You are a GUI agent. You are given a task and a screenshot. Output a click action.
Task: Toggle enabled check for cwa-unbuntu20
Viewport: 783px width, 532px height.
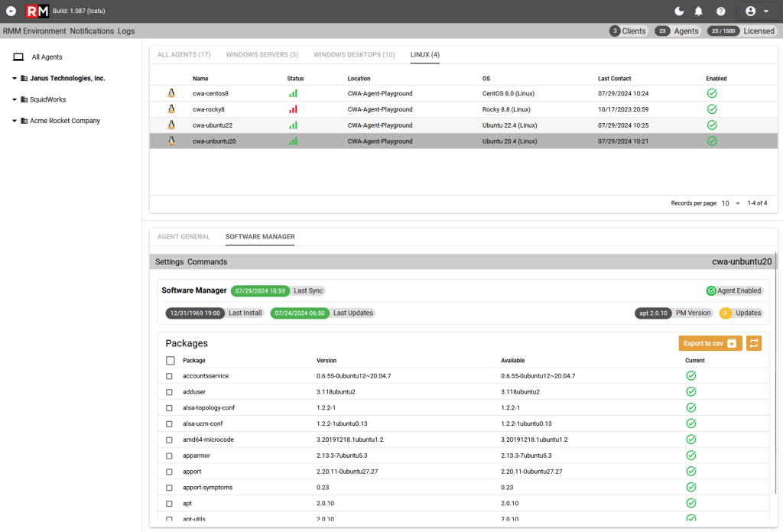[712, 141]
